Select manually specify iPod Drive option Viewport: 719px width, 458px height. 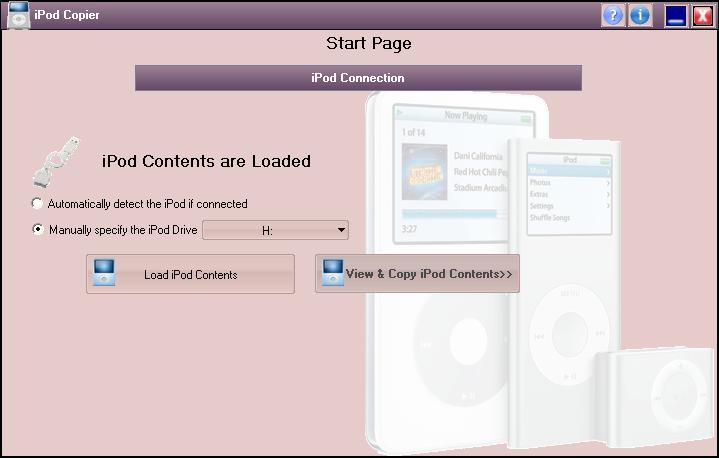coord(38,229)
